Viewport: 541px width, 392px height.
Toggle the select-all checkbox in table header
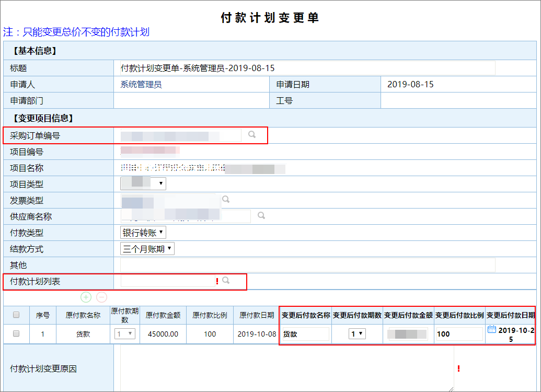click(x=16, y=315)
